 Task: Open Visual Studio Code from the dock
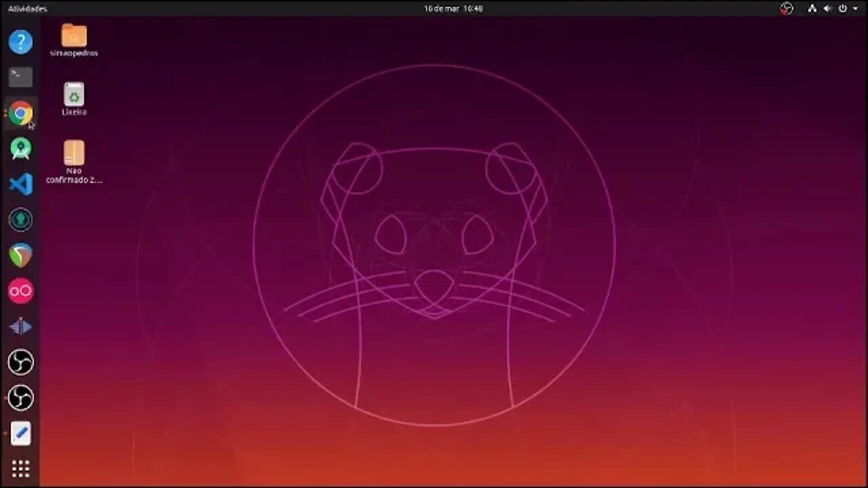(20, 184)
